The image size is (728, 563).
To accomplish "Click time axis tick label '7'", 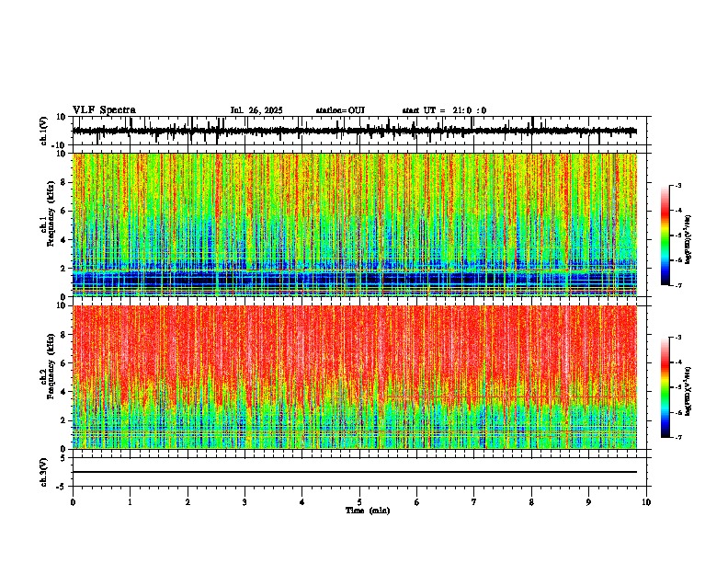I will [474, 502].
